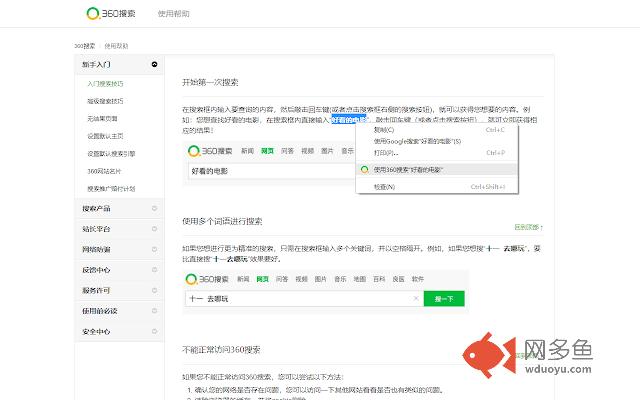Click 图片 tab above the 十一 去哪玩 box

point(321,279)
